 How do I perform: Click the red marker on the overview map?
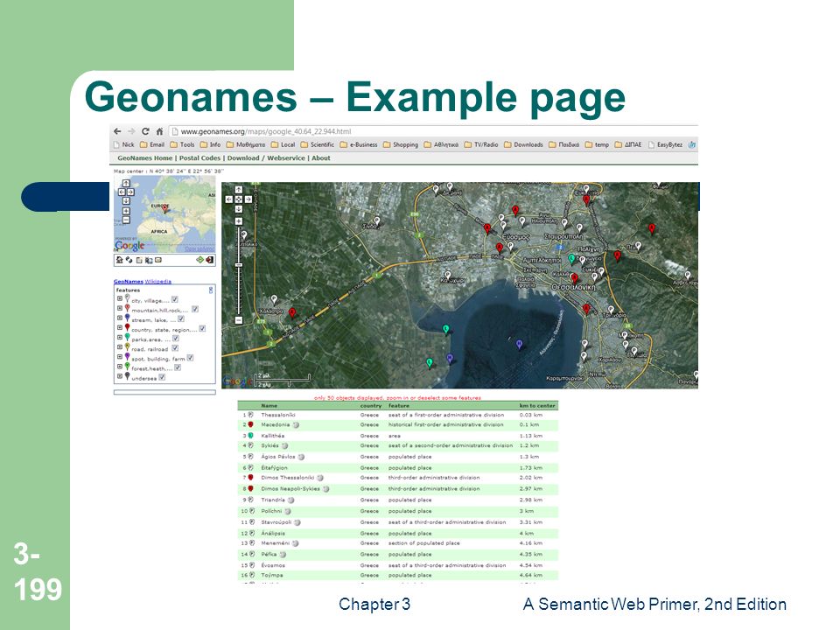(x=165, y=208)
